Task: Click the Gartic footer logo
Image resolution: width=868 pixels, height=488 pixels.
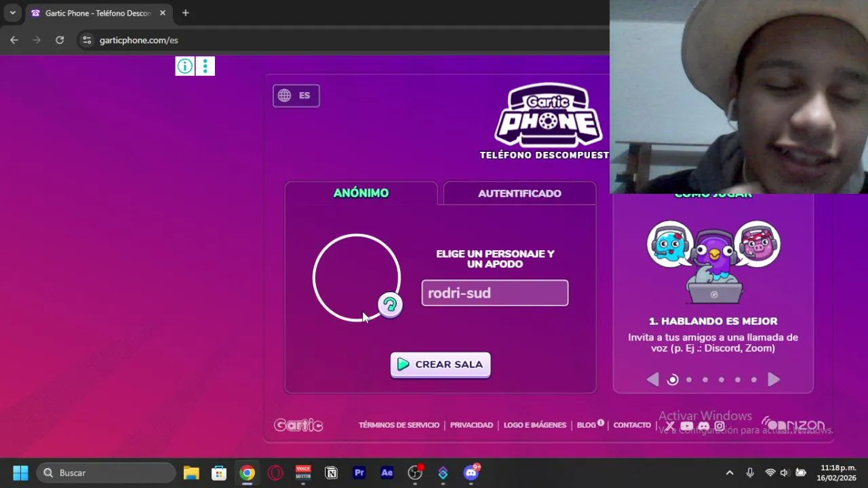Action: pyautogui.click(x=298, y=425)
